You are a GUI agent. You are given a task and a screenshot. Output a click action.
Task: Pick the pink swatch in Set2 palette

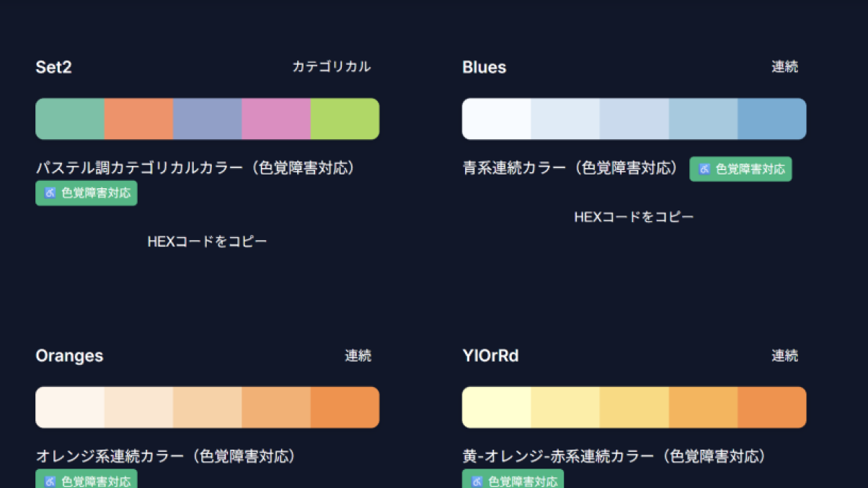pos(276,119)
